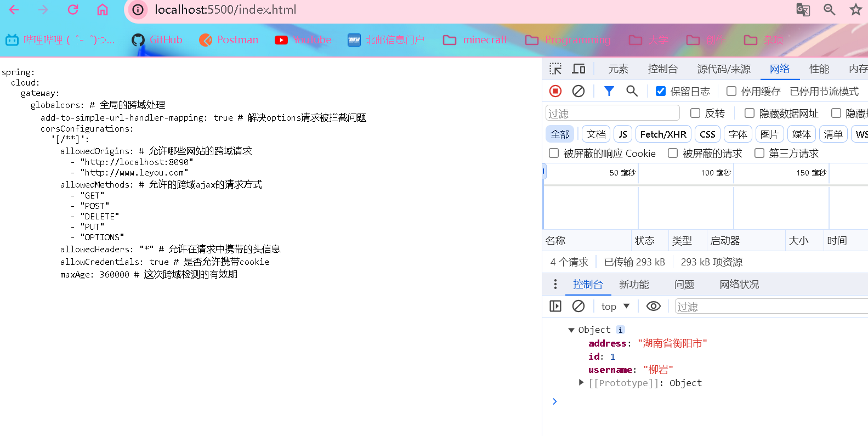This screenshot has height=436, width=868.
Task: Open the zoom magnifier icon in address bar
Action: 830,9
